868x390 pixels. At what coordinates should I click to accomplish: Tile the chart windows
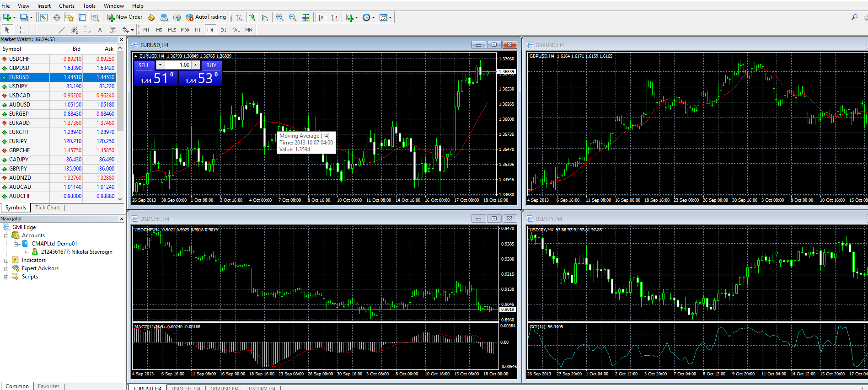tap(305, 17)
